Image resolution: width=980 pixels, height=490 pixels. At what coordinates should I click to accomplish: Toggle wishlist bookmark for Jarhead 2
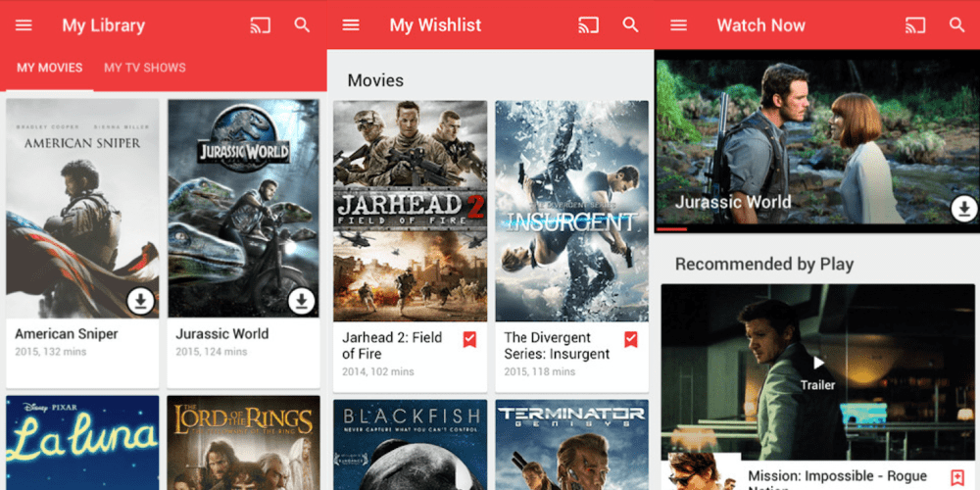[469, 339]
